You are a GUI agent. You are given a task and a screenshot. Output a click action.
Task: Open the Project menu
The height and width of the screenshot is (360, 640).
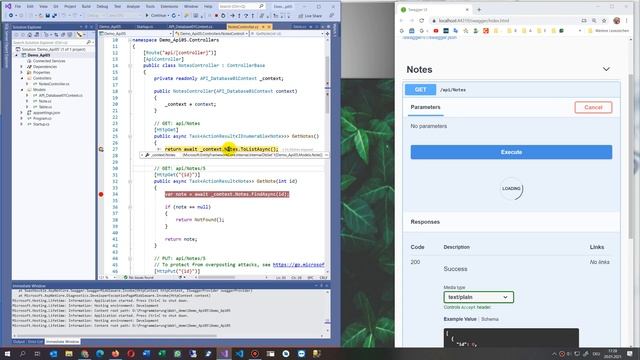point(70,7)
